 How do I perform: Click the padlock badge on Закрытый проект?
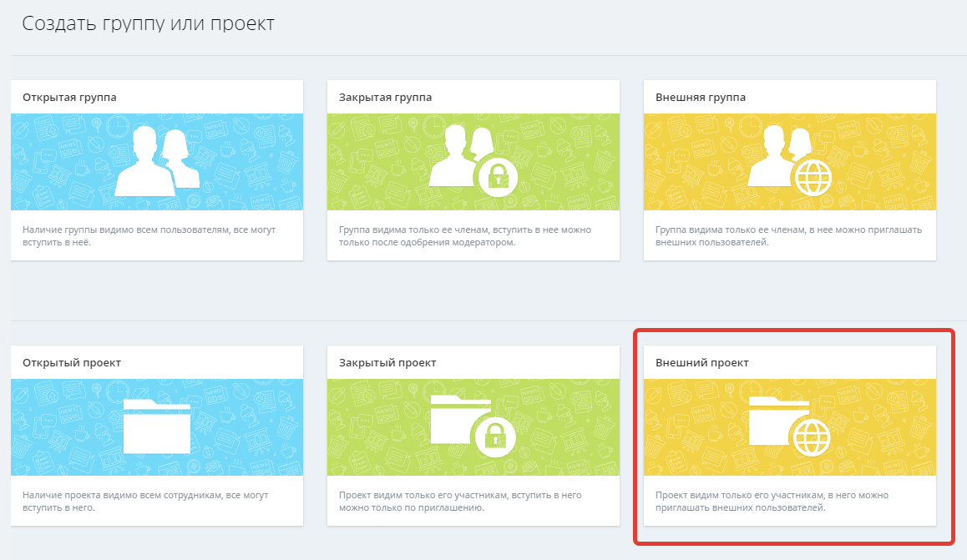point(497,438)
